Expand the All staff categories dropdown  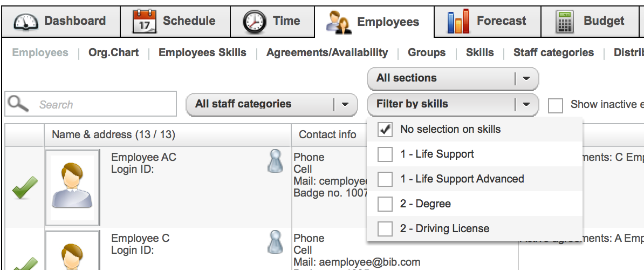271,104
